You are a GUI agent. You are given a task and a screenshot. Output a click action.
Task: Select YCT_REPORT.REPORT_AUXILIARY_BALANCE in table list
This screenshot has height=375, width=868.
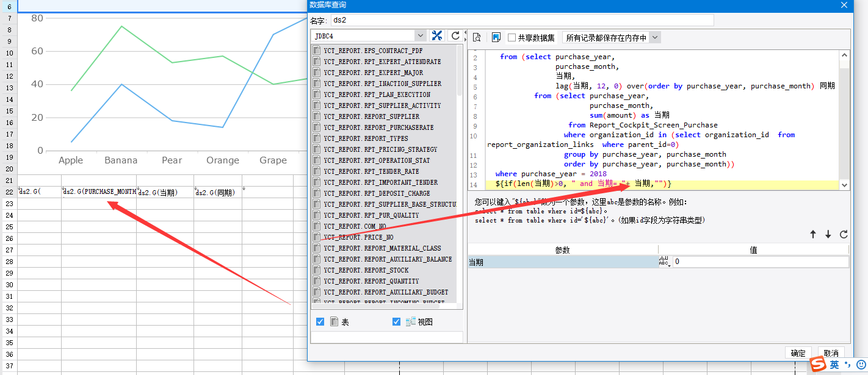(388, 259)
